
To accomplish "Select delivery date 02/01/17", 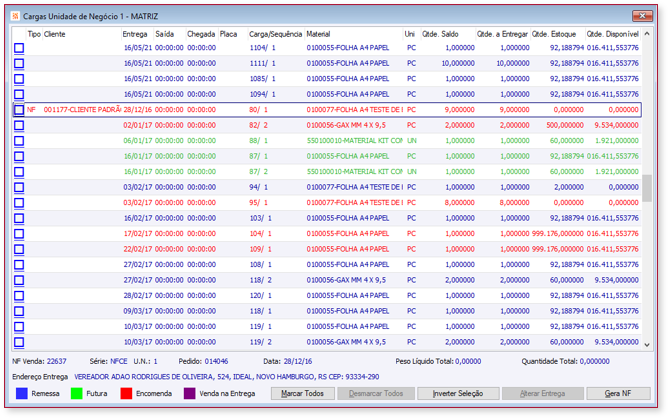I will tap(137, 125).
